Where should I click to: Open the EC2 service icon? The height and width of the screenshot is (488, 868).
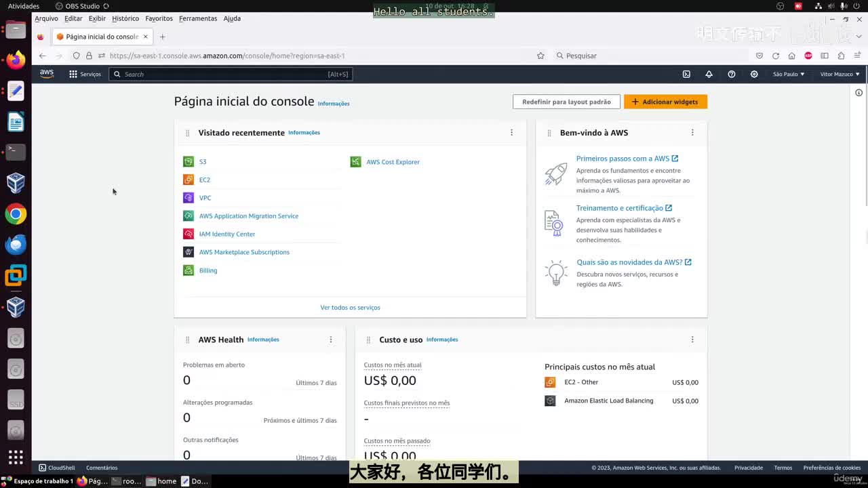[189, 180]
